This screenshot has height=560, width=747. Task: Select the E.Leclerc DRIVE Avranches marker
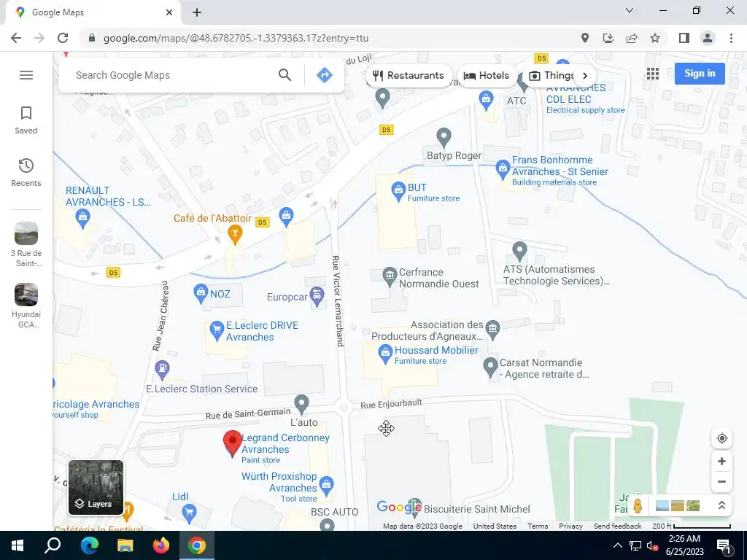tap(217, 331)
